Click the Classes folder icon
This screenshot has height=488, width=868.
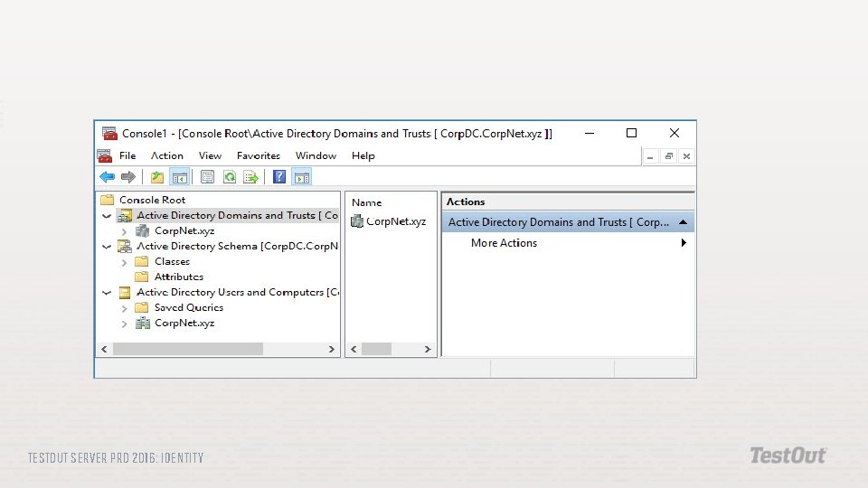click(x=142, y=261)
